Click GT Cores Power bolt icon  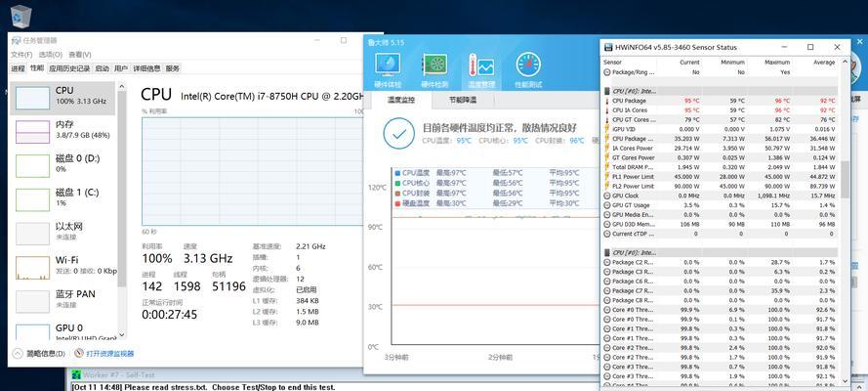(x=606, y=157)
